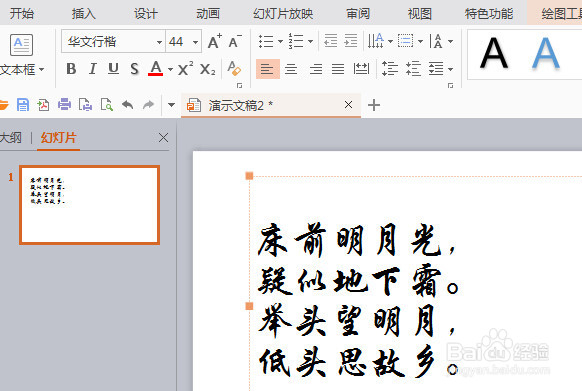
Task: Redo last action
Action: coord(148,105)
